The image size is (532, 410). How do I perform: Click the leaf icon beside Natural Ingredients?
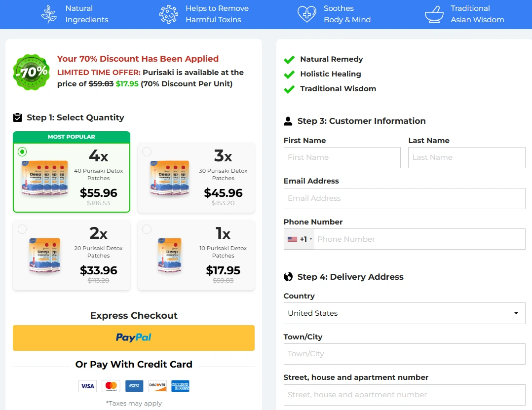pos(48,14)
